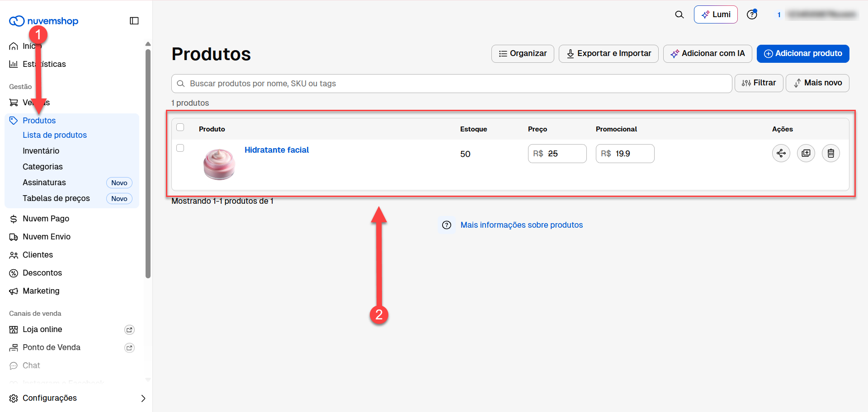Click the sidebar vertical scrollbar
The image size is (868, 412).
148,164
